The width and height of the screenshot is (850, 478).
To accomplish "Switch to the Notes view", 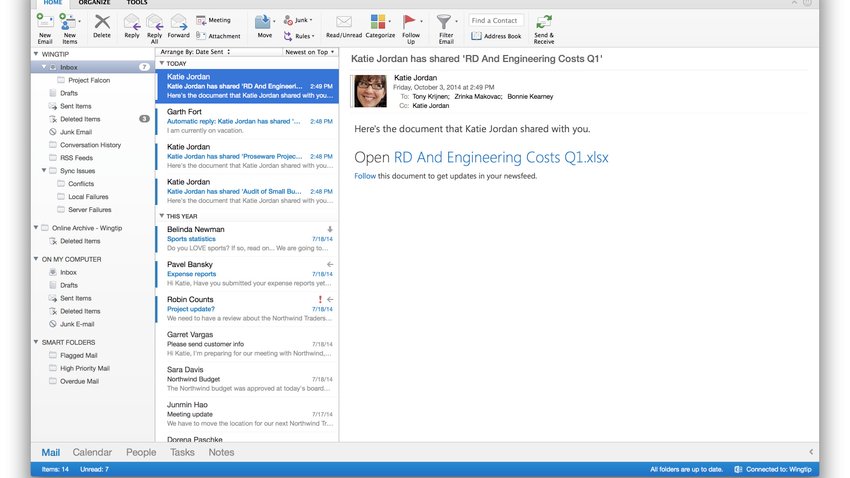I will click(221, 452).
